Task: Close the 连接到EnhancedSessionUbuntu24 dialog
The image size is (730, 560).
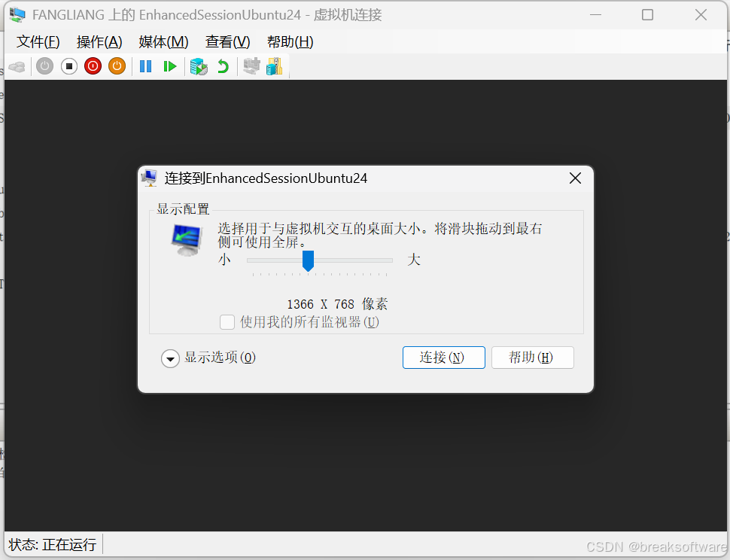Action: click(576, 178)
